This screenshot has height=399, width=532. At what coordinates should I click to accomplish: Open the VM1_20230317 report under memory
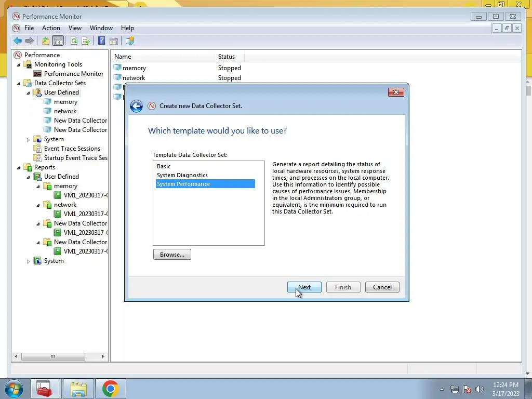click(x=86, y=195)
